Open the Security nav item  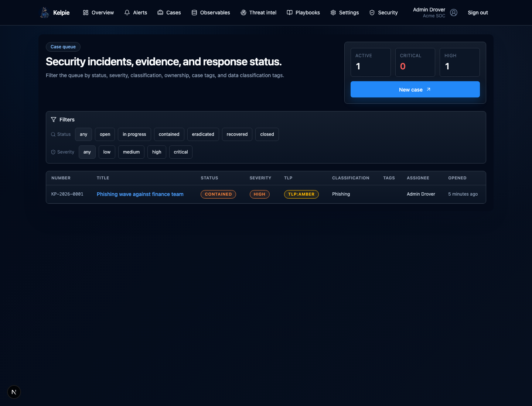pyautogui.click(x=383, y=13)
